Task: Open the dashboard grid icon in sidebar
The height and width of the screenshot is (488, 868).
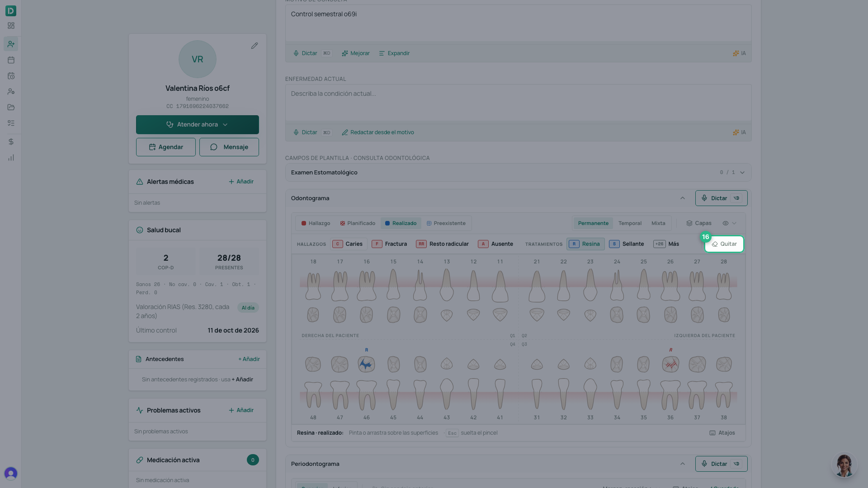Action: click(x=11, y=26)
